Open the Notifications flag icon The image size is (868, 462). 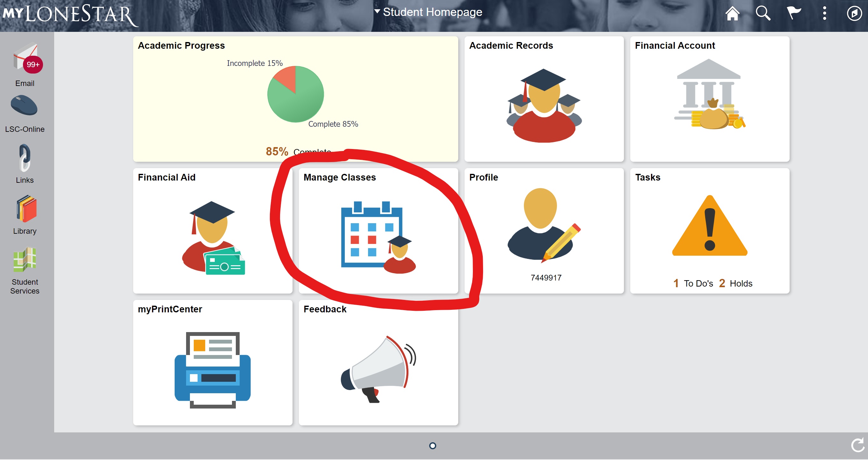coord(793,13)
